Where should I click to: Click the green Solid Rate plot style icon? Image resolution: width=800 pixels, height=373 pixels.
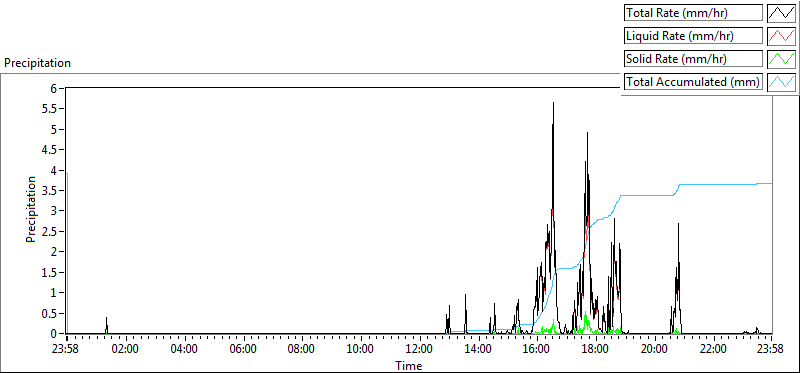pos(781,59)
